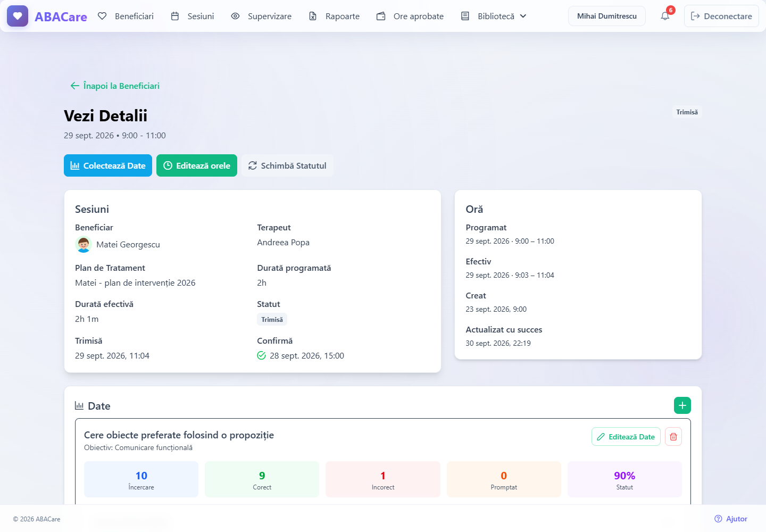The width and height of the screenshot is (766, 532).
Task: Open the notifications bell icon
Action: coord(665,16)
